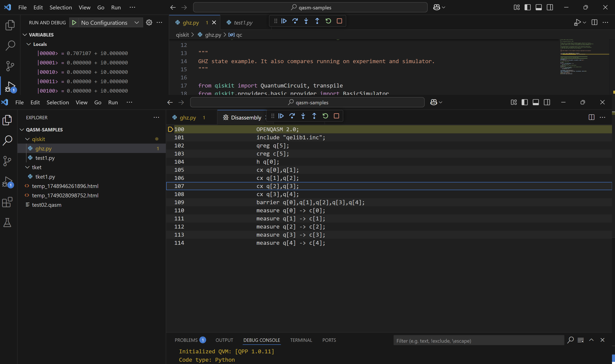Open Search icon in top window activity bar
The width and height of the screenshot is (615, 364).
[10, 45]
